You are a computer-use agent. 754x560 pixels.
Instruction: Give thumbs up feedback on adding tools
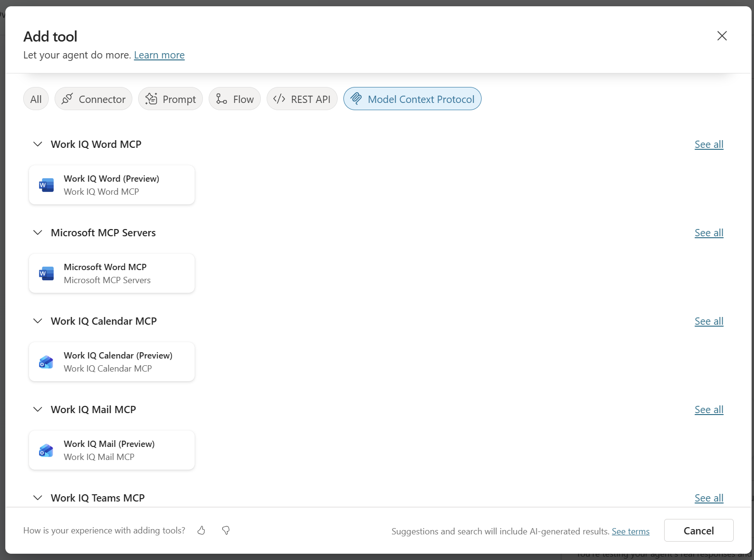[x=201, y=530]
